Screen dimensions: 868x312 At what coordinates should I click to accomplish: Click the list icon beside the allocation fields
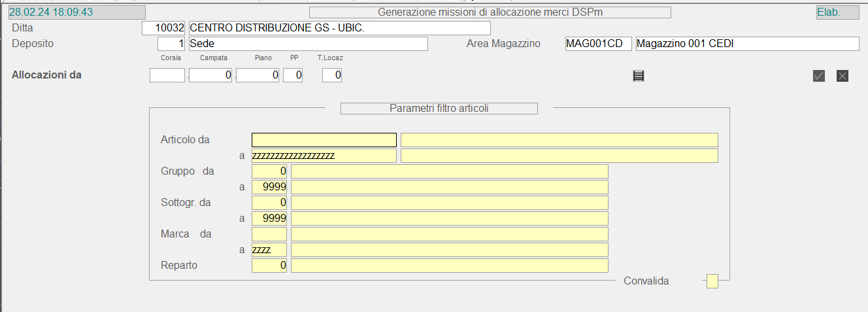(x=639, y=76)
